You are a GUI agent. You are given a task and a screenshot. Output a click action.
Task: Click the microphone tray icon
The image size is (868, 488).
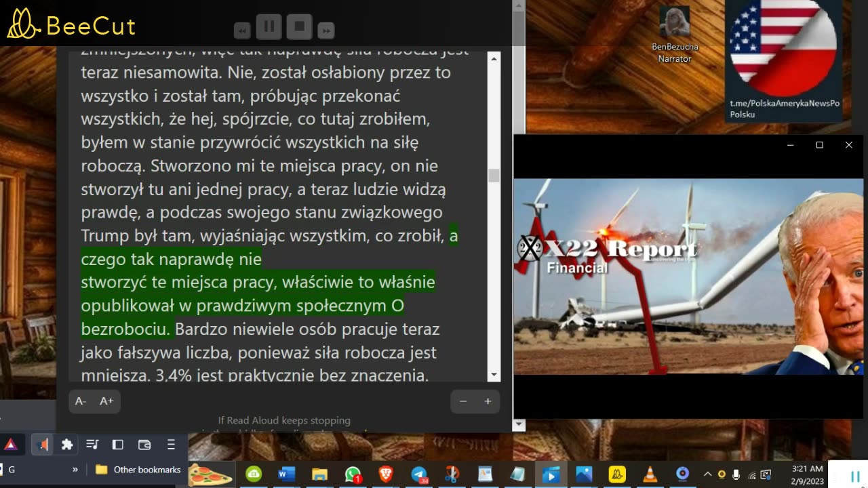coord(736,474)
